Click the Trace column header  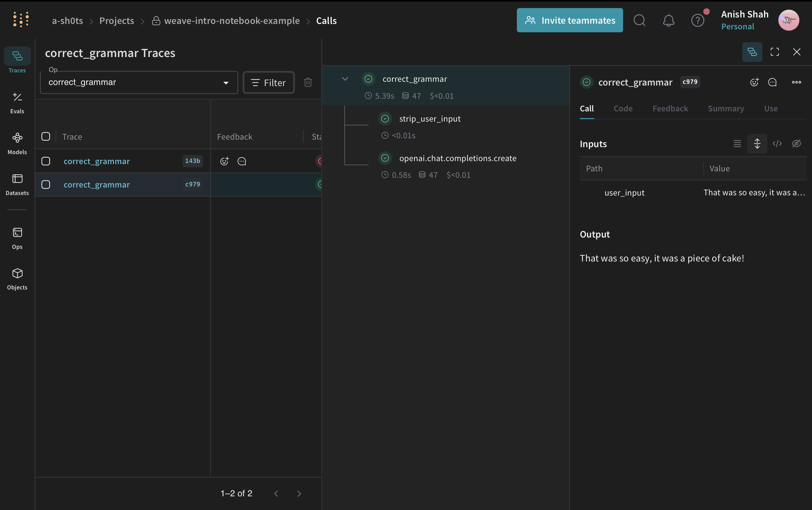(x=72, y=137)
